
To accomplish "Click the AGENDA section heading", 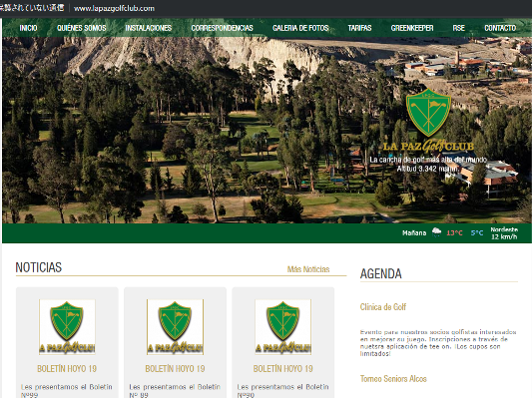I will tap(381, 273).
